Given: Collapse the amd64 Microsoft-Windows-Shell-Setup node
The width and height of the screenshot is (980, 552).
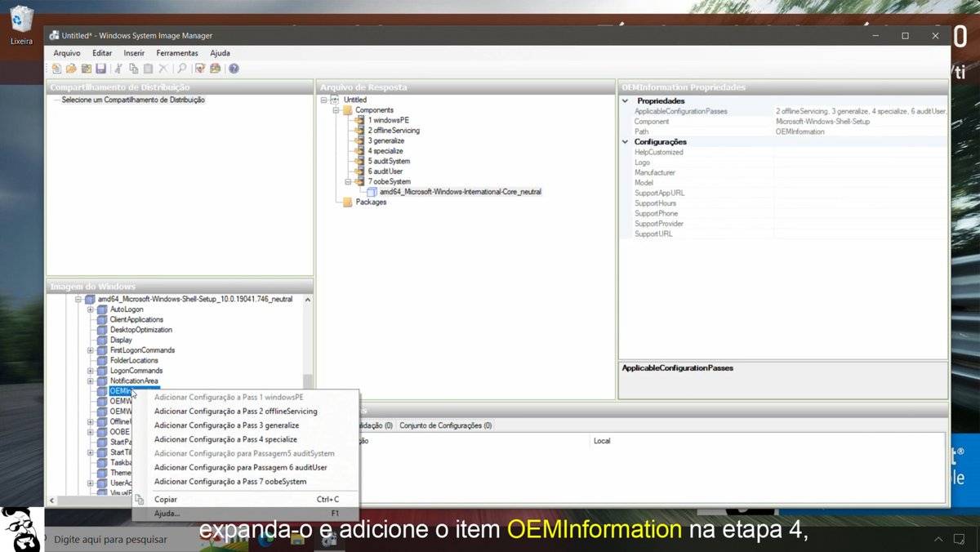Looking at the screenshot, I should [78, 299].
